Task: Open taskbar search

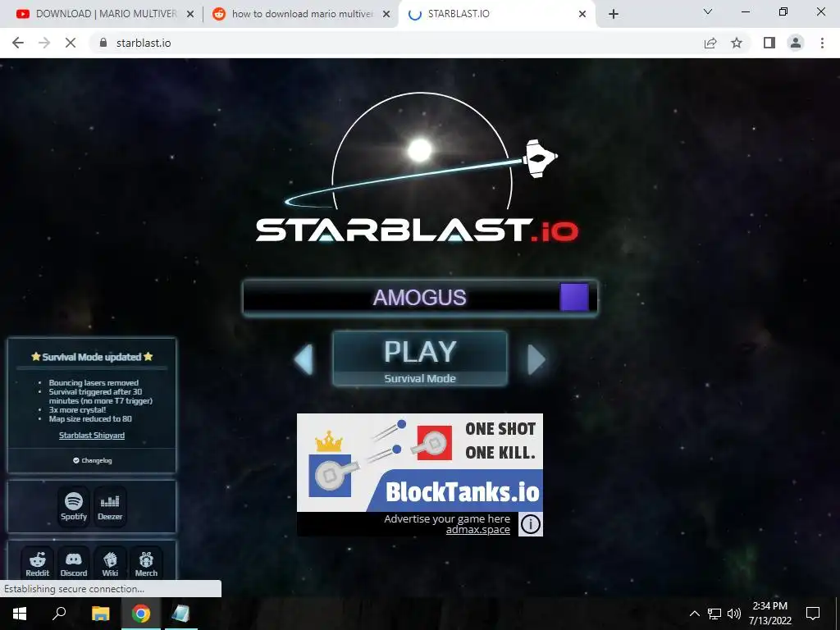Action: (59, 614)
